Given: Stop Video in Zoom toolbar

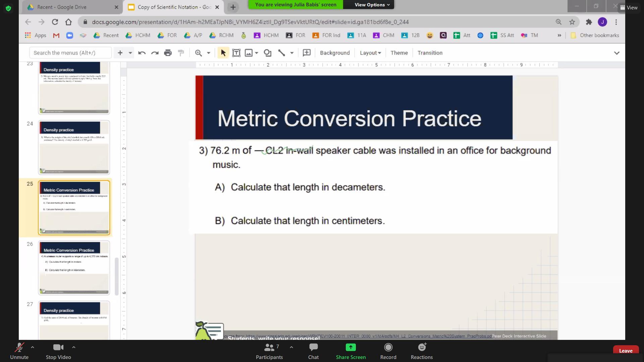Looking at the screenshot, I should (x=58, y=351).
